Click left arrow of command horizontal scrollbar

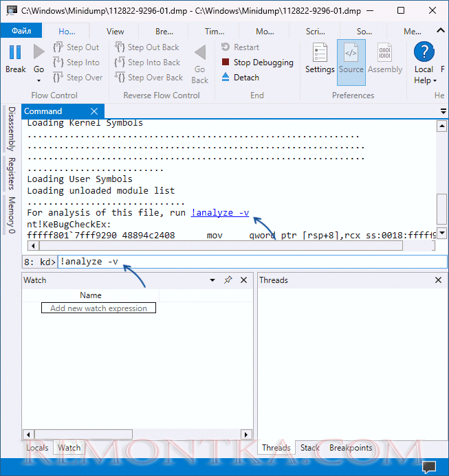tap(33, 246)
